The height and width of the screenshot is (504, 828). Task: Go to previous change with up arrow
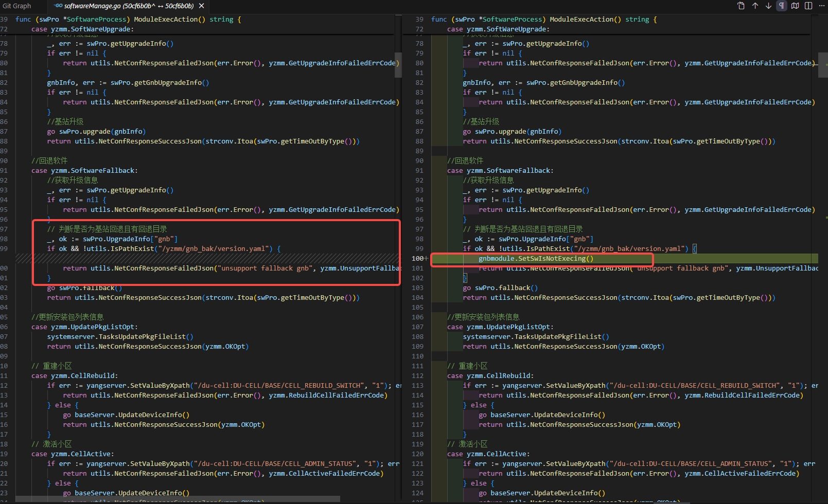point(755,6)
